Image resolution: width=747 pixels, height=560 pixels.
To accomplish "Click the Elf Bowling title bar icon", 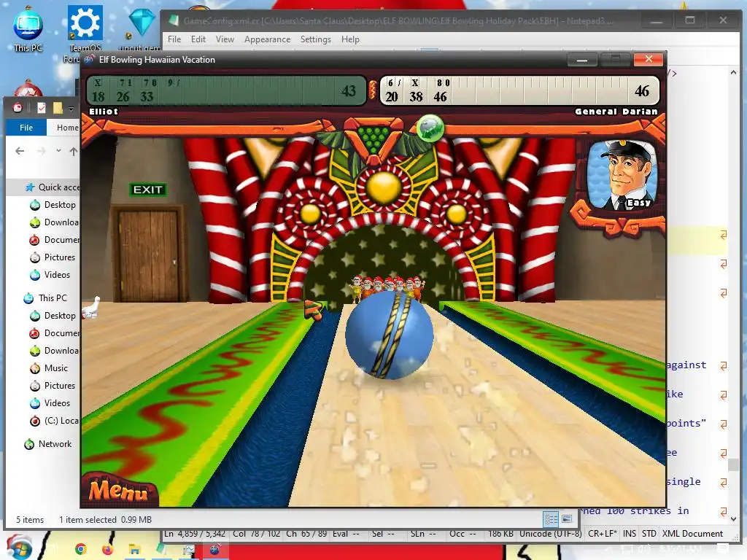I will [x=89, y=60].
